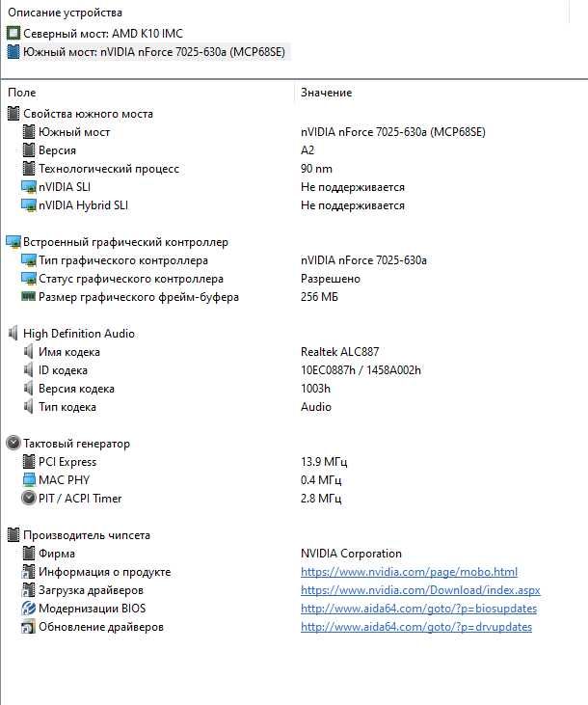The image size is (588, 705).
Task: Click the 'High Definition Audio' section label
Action: tap(79, 334)
